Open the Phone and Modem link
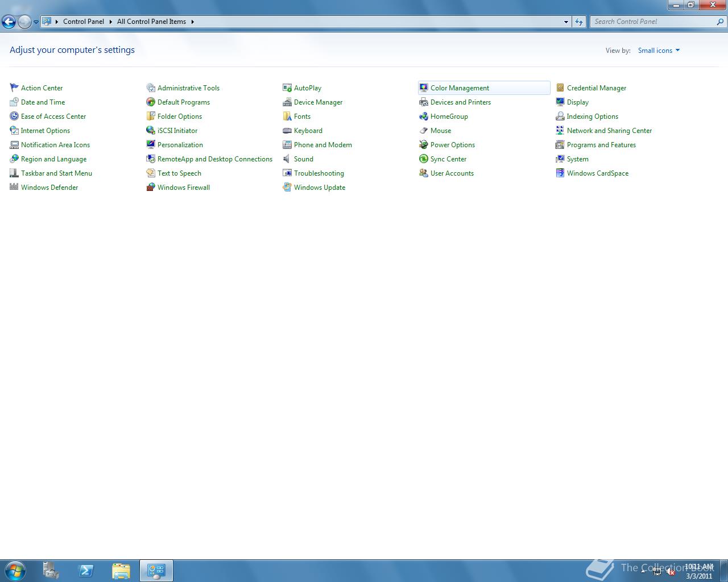The width and height of the screenshot is (728, 582). click(x=322, y=145)
